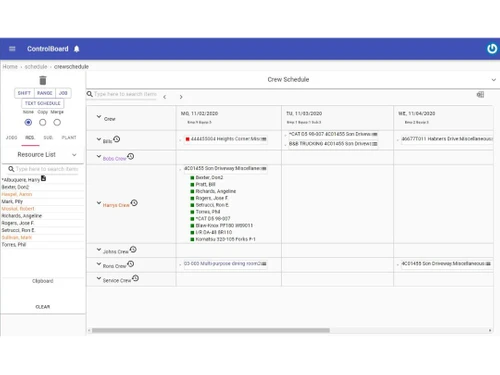Click the JOB button
The width and height of the screenshot is (500, 375).
point(63,93)
